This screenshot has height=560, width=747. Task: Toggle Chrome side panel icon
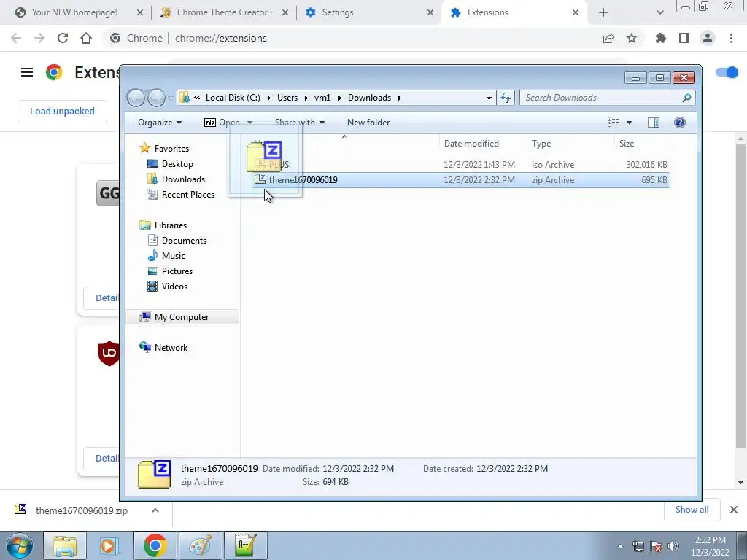684,38
